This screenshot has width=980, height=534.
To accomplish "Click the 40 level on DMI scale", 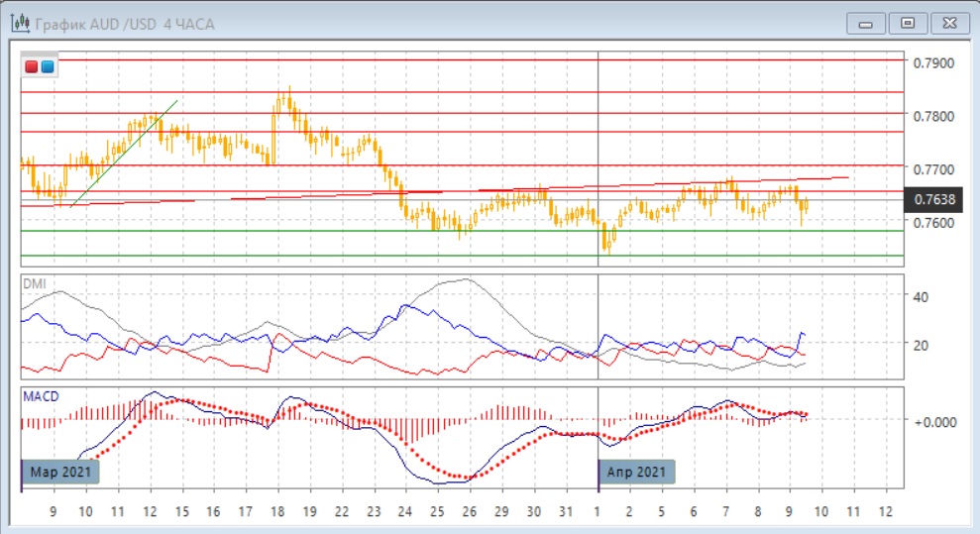I will tap(920, 297).
